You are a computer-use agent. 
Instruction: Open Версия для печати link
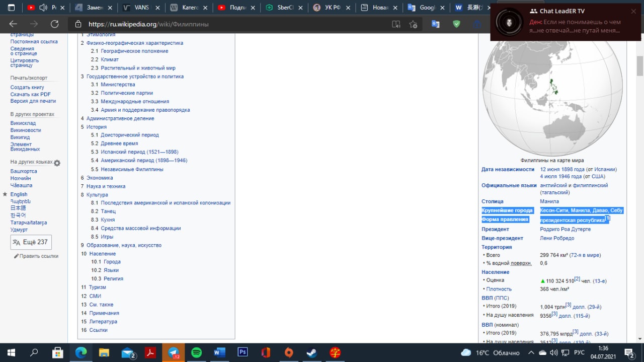(33, 101)
